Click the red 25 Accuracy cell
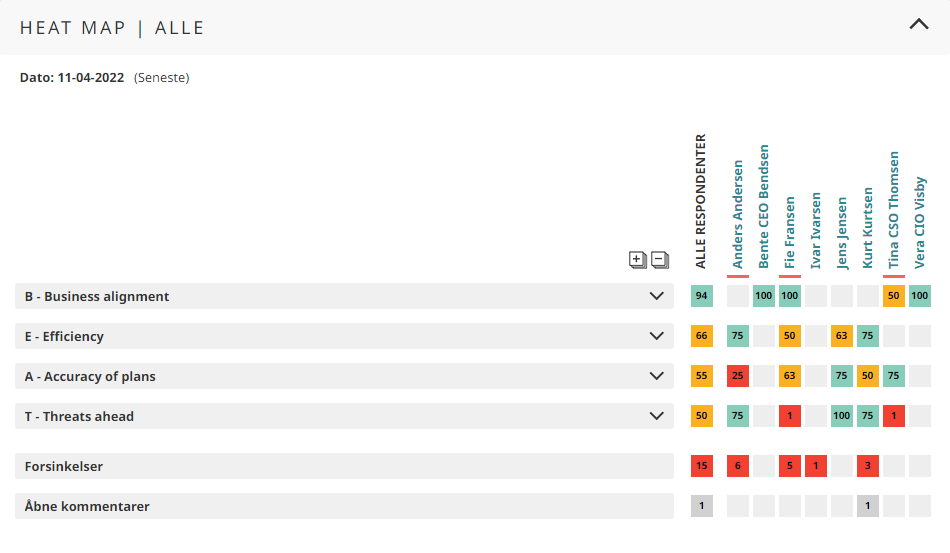This screenshot has height=553, width=950. [738, 376]
